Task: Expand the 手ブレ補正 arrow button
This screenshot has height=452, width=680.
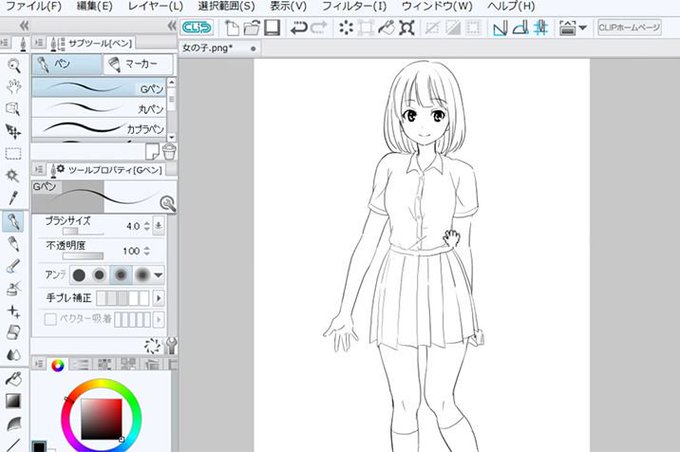Action: point(159,298)
